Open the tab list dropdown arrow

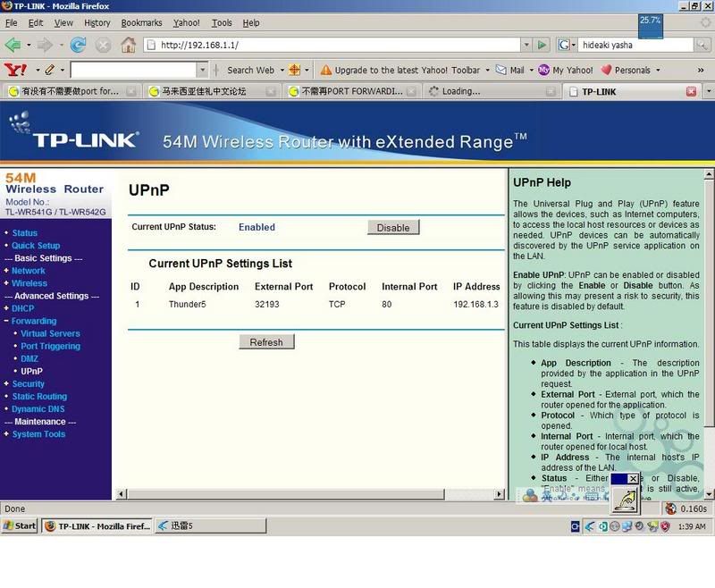tap(709, 91)
